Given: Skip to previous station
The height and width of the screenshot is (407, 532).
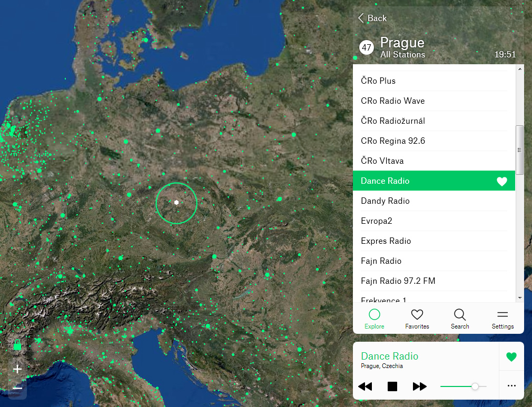Looking at the screenshot, I should pyautogui.click(x=365, y=386).
